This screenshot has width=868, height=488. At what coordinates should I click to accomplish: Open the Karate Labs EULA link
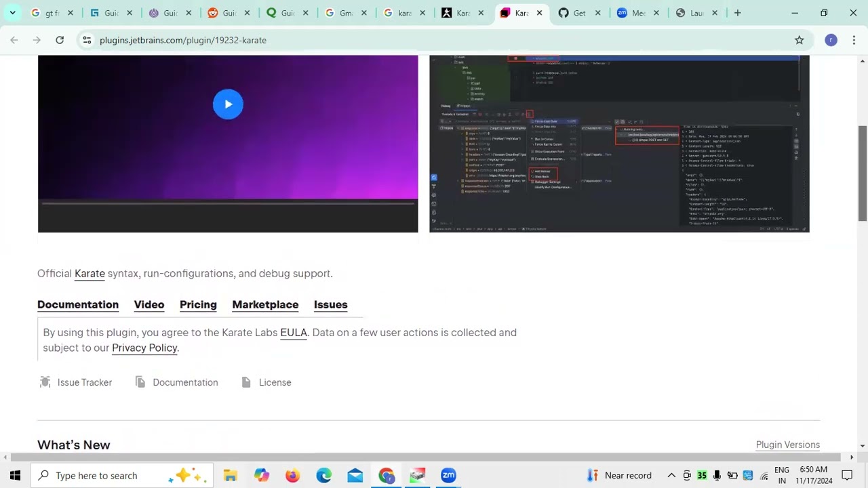294,332
